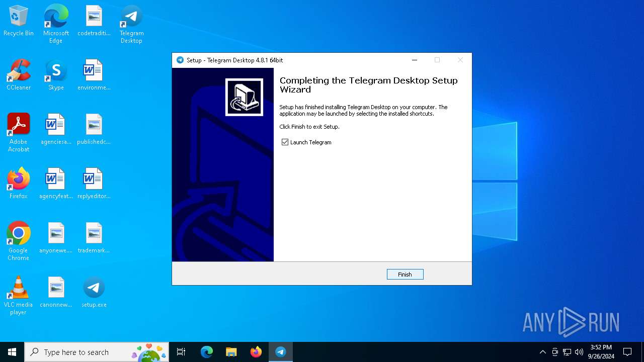
Task: Open the network tray icon
Action: point(567,352)
